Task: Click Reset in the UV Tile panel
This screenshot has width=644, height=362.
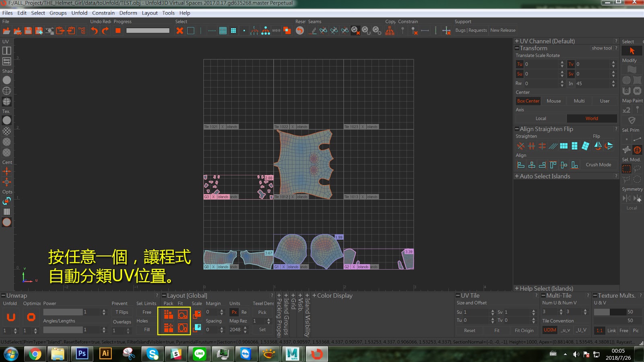Action: [470, 331]
